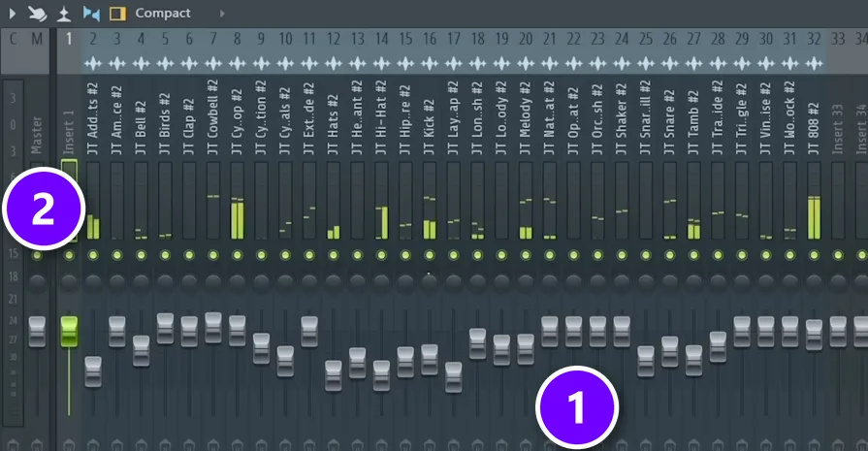Click the icon above JT Hi-Hat #2 track

click(381, 64)
